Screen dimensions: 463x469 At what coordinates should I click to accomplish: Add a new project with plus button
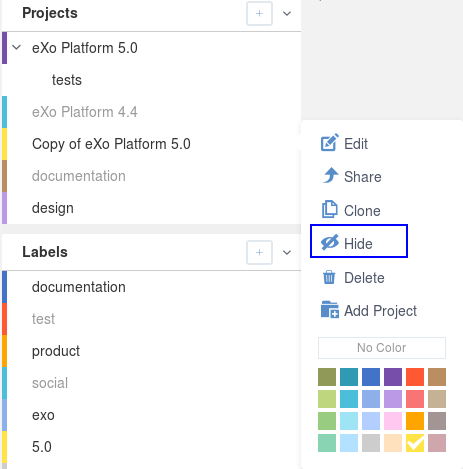point(259,13)
